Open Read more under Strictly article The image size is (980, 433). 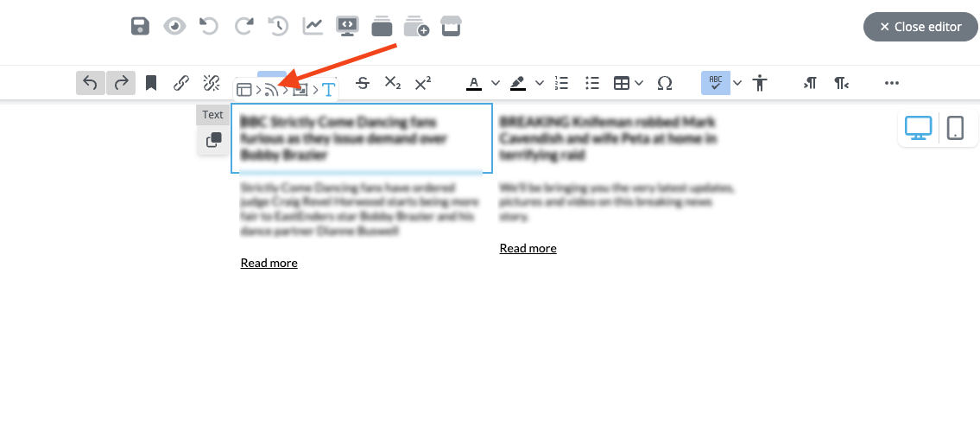pyautogui.click(x=269, y=263)
